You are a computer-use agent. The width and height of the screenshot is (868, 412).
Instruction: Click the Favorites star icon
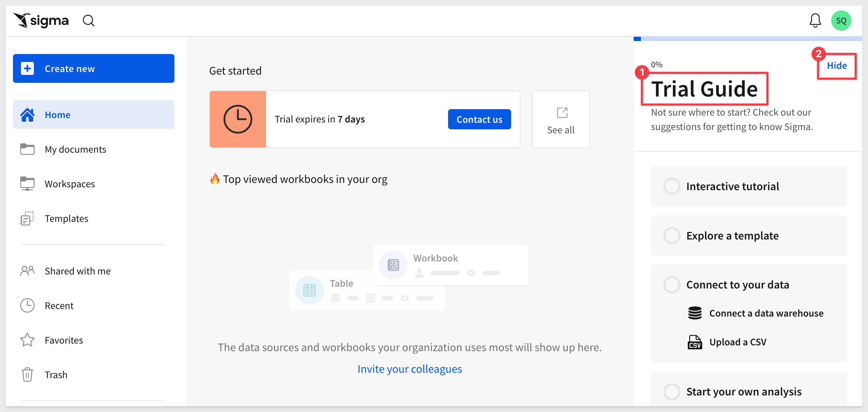[x=27, y=340]
